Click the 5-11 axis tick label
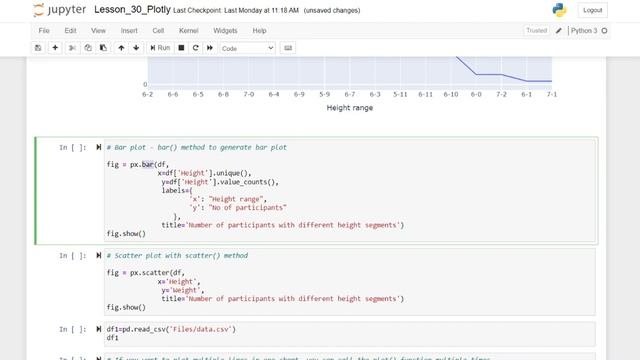 400,94
